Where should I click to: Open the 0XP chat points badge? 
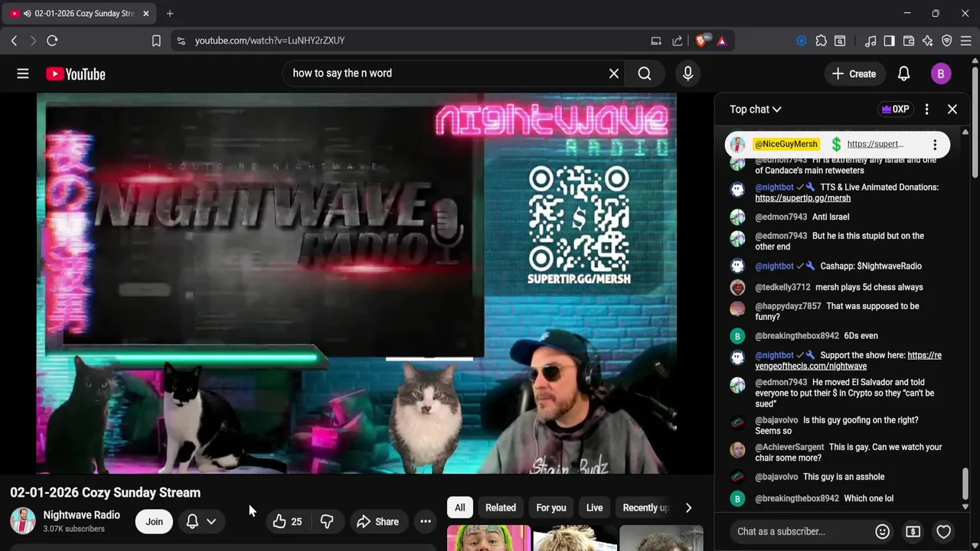(895, 109)
